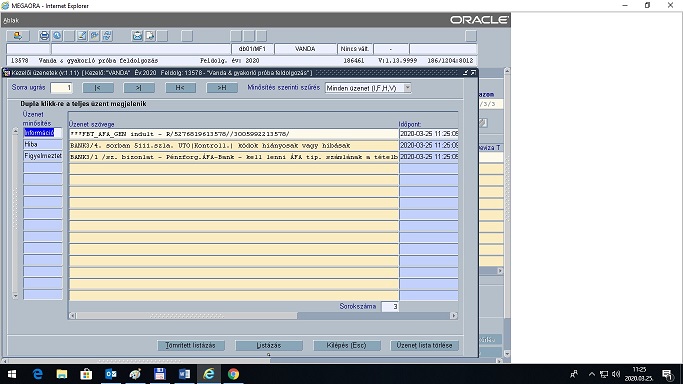Click the Nincs vált. status field
The width and height of the screenshot is (683, 384).
click(x=355, y=49)
